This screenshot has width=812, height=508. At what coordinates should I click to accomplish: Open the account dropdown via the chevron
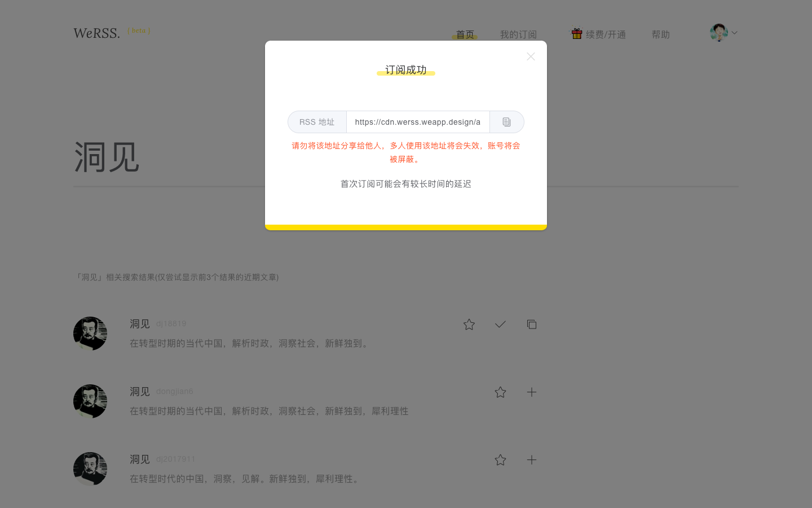pos(734,33)
